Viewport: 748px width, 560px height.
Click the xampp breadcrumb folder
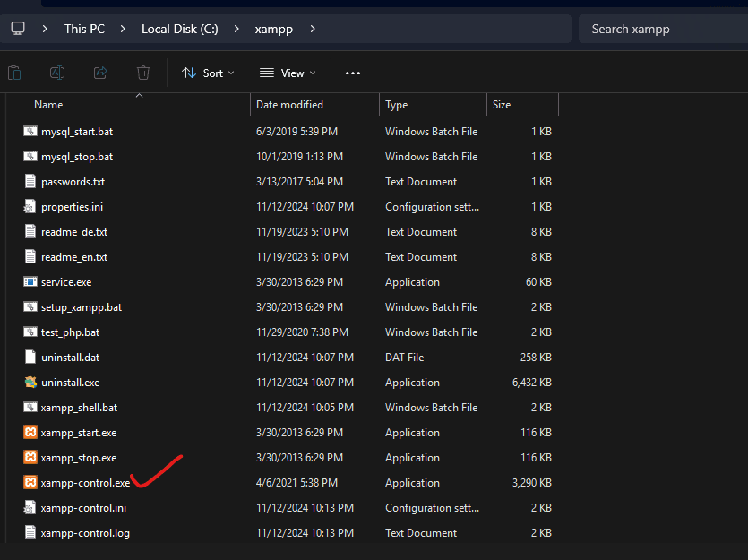[274, 29]
